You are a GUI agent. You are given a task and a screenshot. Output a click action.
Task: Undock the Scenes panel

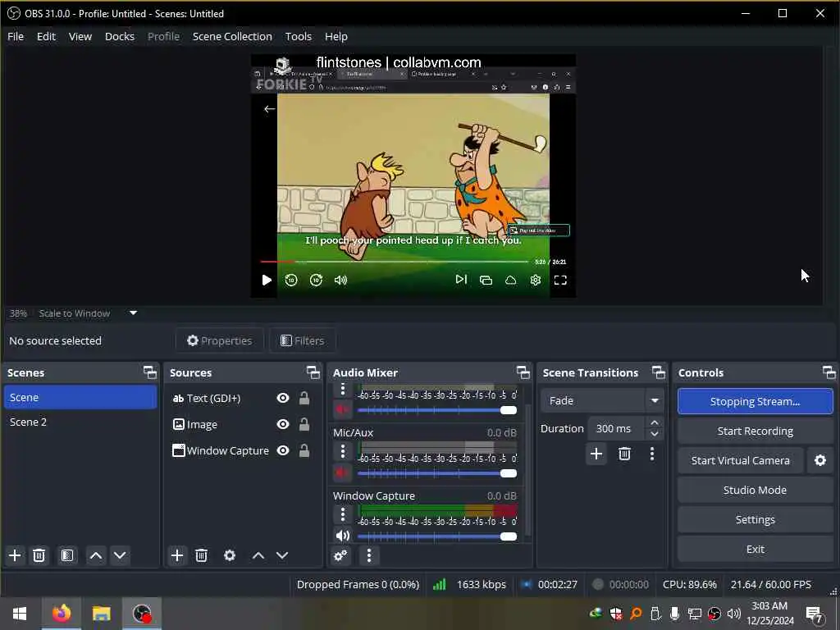(x=150, y=372)
